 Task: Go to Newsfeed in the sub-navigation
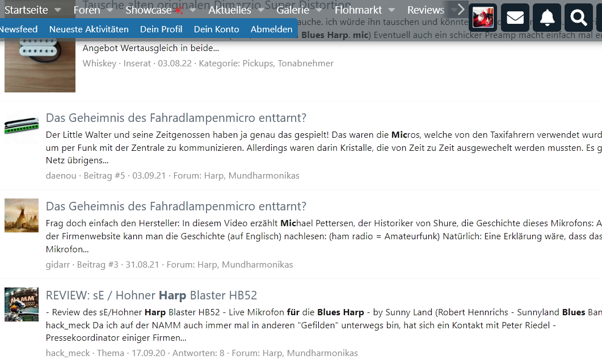(x=18, y=29)
